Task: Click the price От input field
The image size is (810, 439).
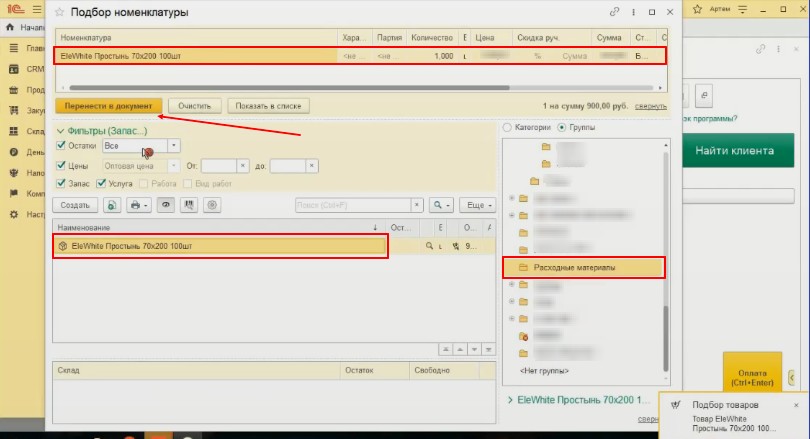Action: pyautogui.click(x=219, y=166)
